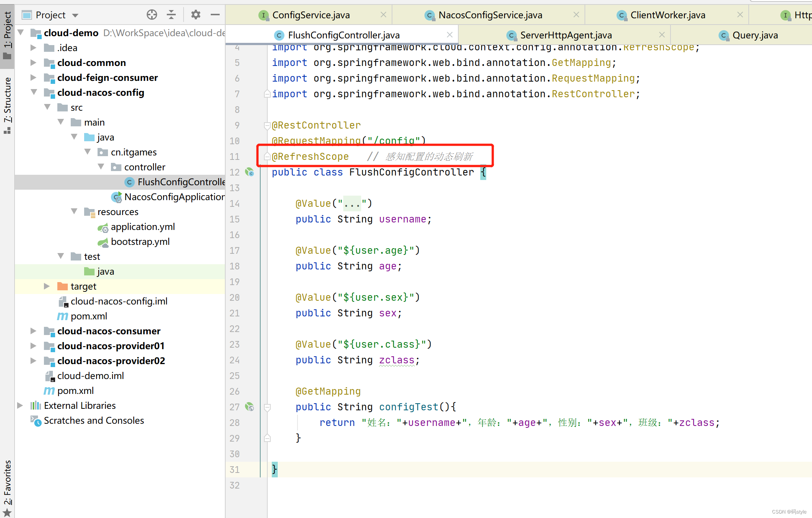Click the @GetMapping annotation

pyautogui.click(x=328, y=391)
